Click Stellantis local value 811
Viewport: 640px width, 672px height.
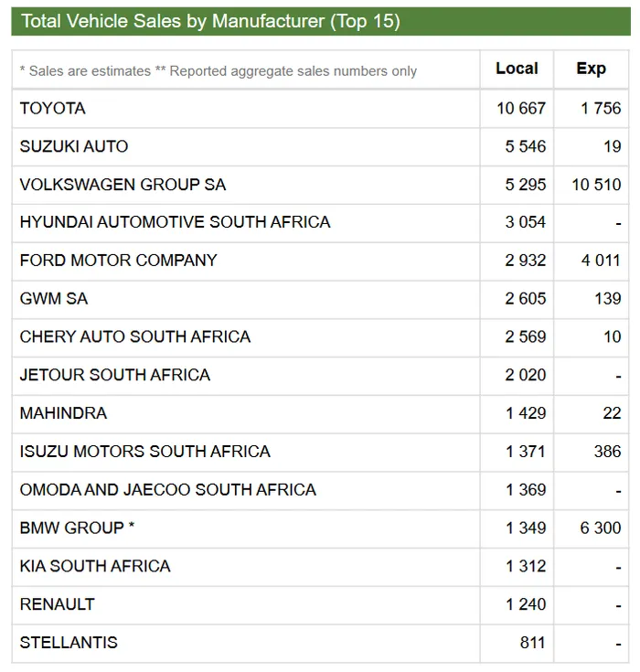click(533, 643)
